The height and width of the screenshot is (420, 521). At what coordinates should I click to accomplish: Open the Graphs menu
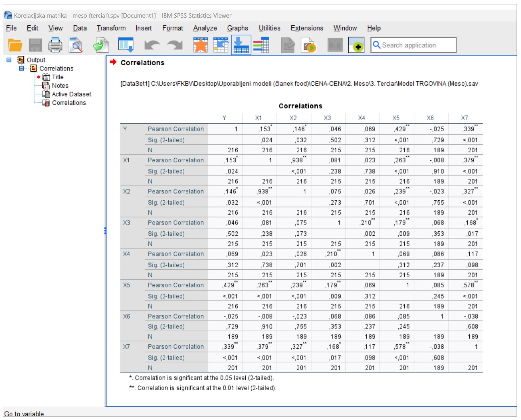coord(237,28)
